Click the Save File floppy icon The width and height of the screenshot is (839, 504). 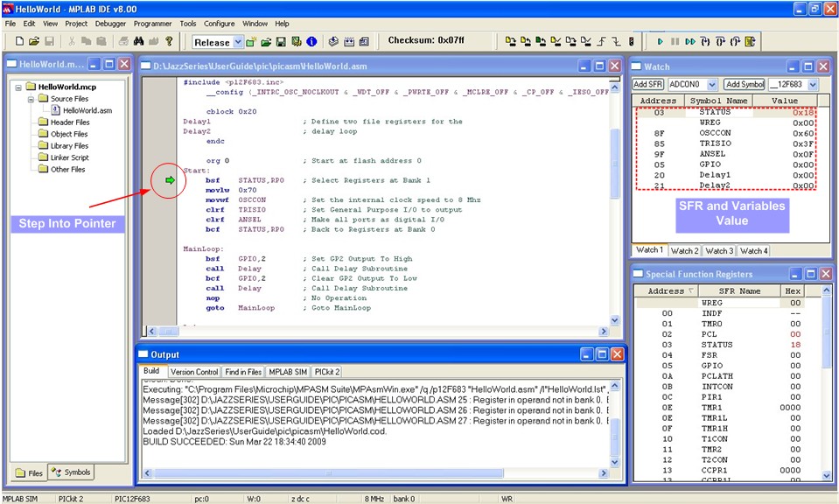coord(49,41)
